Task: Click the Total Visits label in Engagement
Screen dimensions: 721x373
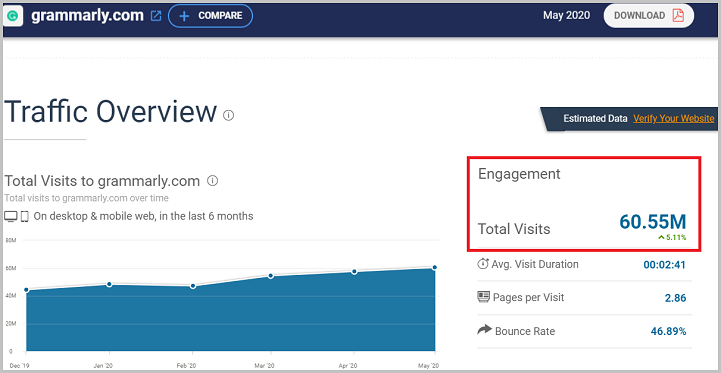Action: point(514,229)
